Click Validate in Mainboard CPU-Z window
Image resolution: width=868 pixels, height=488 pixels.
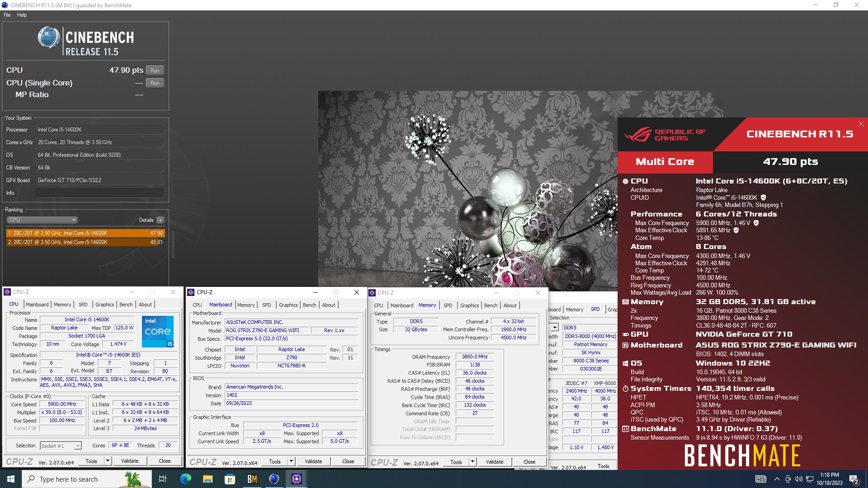click(x=313, y=462)
